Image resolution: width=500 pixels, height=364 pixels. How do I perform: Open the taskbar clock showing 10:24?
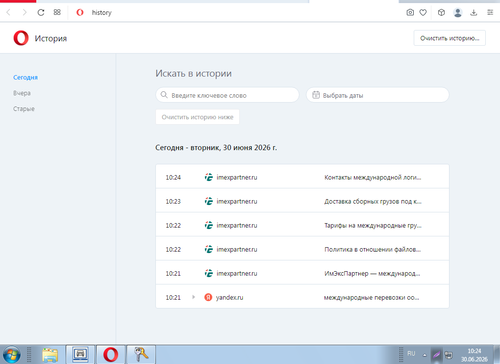pyautogui.click(x=474, y=355)
